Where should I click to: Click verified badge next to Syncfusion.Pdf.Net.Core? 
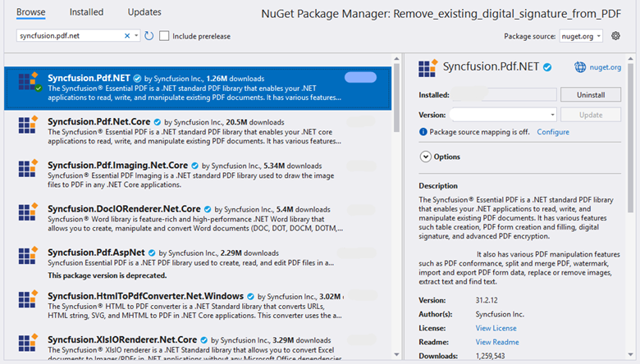click(x=158, y=122)
